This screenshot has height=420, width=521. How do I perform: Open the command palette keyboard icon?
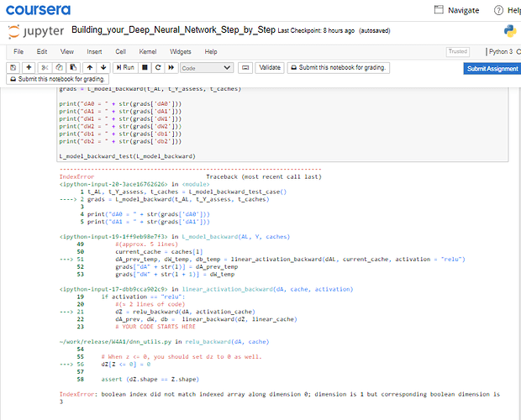245,67
